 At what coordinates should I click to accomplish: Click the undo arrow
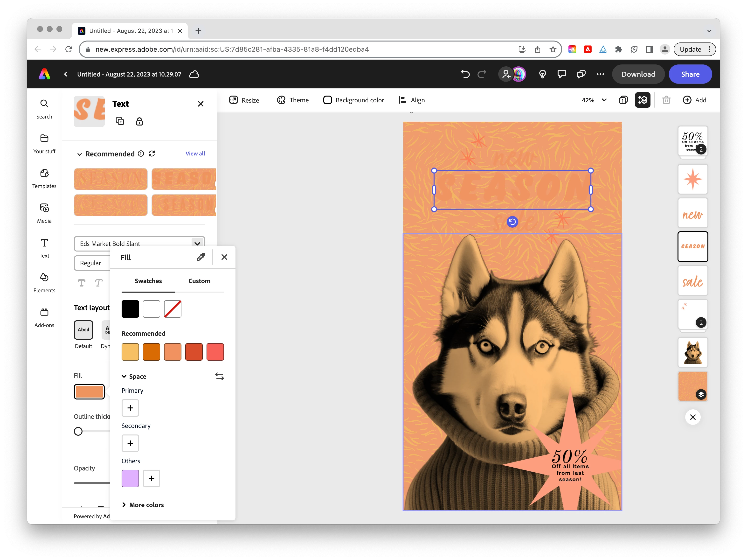(x=465, y=74)
